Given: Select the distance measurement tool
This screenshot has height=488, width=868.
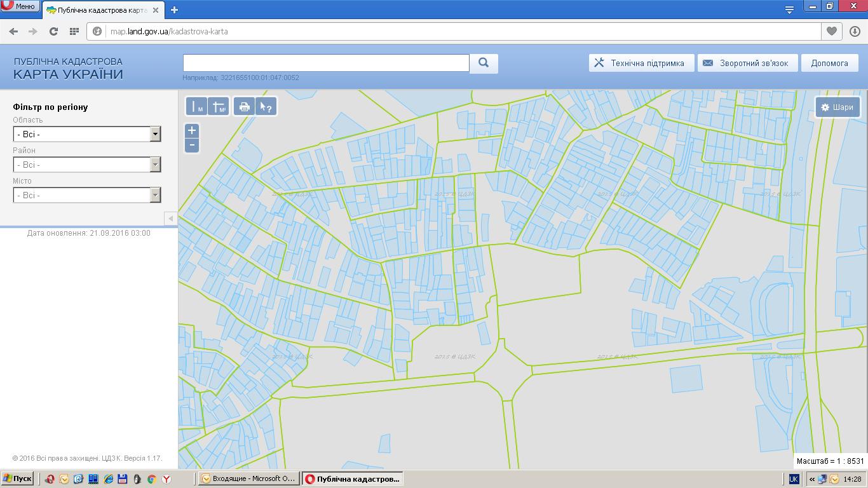Looking at the screenshot, I should click(x=198, y=107).
